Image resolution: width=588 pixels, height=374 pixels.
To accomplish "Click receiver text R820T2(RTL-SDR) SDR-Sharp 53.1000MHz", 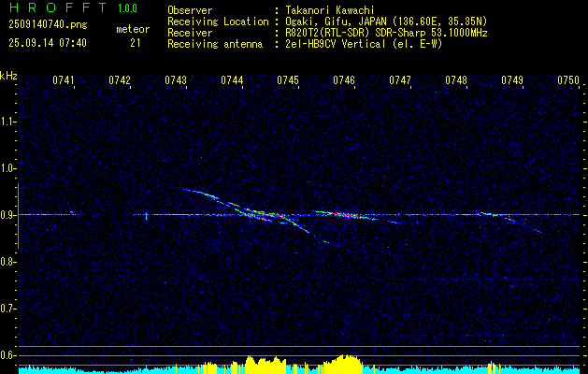I will 386,33.
